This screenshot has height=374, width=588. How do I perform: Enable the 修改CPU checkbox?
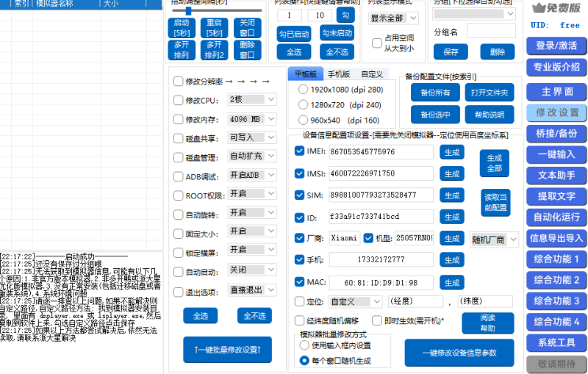click(x=178, y=100)
